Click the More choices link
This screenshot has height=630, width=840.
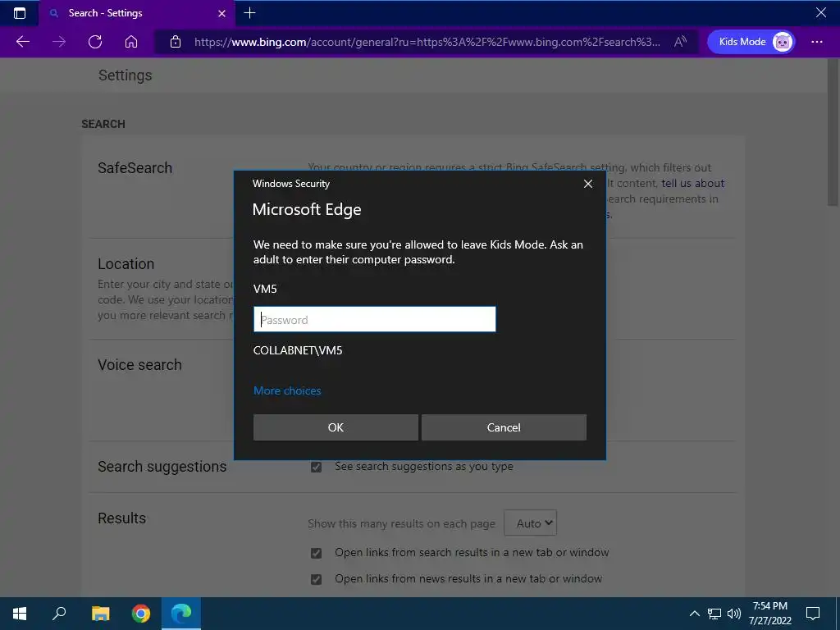point(287,390)
